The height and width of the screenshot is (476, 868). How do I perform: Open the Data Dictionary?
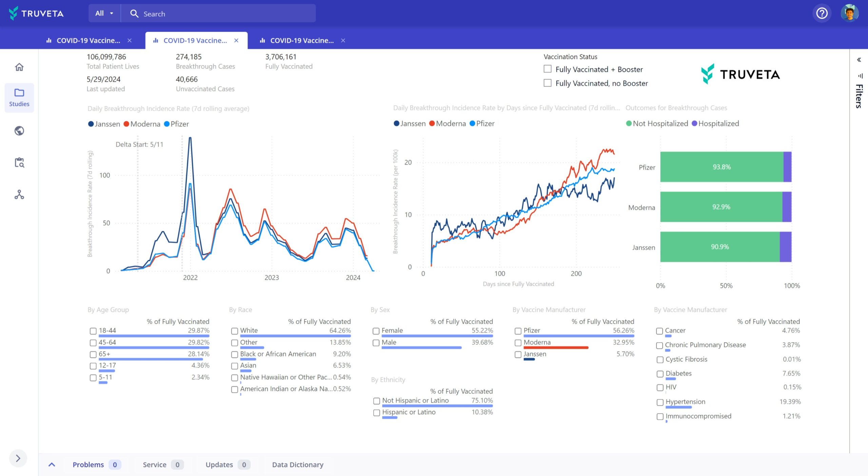[297, 465]
